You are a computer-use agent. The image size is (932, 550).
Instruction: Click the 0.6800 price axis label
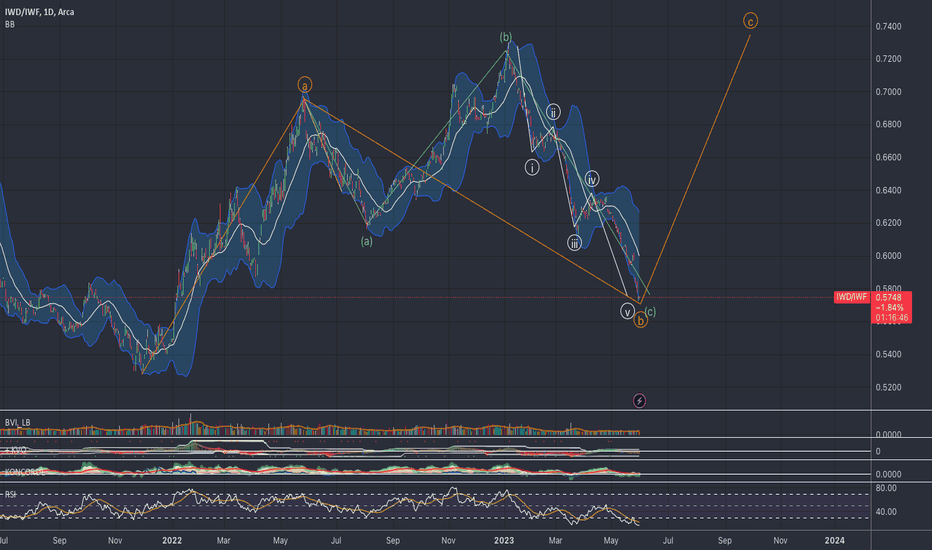point(888,124)
